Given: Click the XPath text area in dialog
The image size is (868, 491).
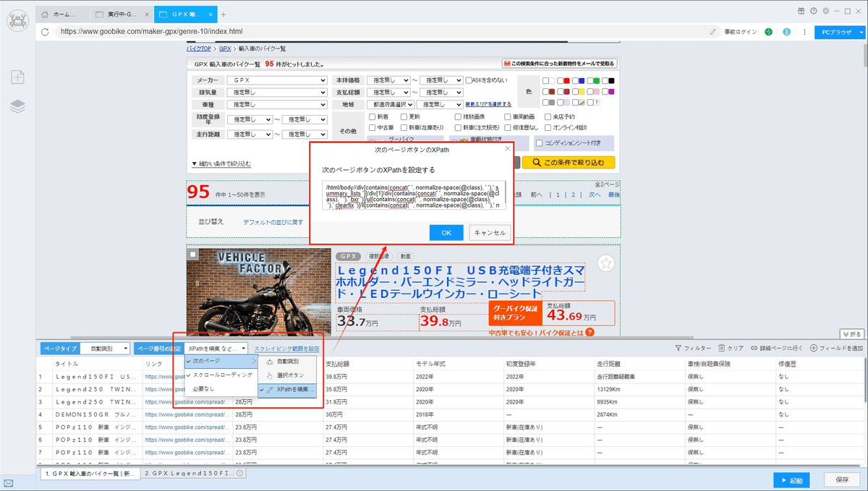Looking at the screenshot, I should (413, 195).
